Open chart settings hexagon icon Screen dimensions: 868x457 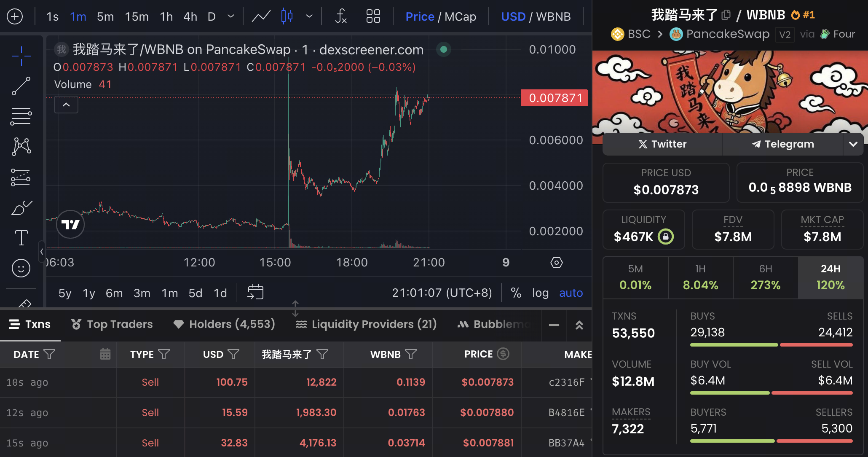pos(556,263)
